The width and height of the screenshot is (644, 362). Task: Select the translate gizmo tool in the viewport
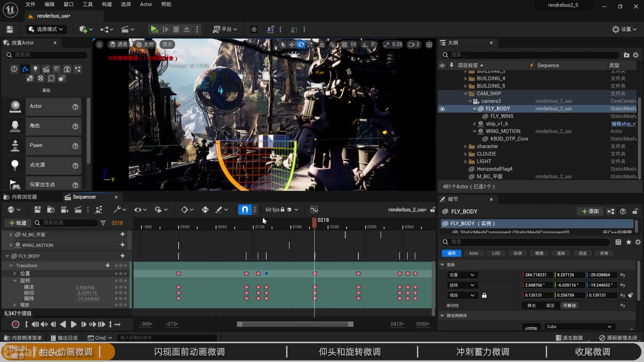292,45
